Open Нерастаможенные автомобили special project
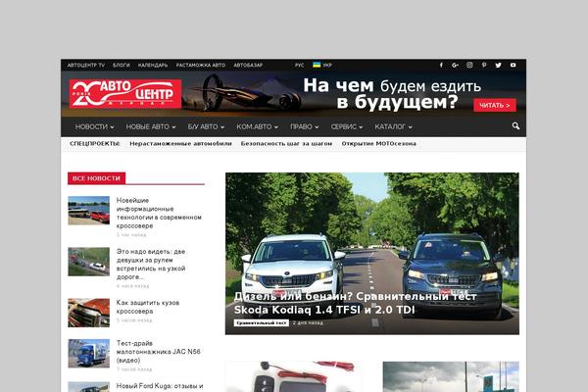This screenshot has height=392, width=588. click(180, 144)
